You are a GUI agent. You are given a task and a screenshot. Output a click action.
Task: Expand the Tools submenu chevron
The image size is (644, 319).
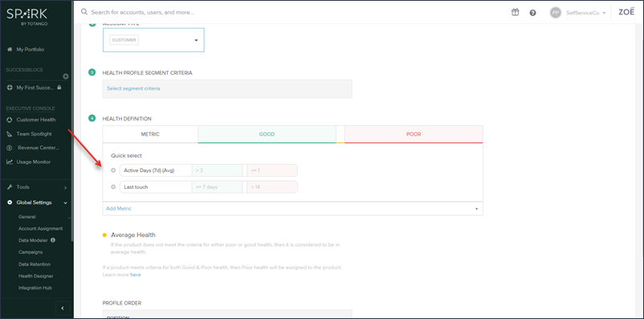pos(65,187)
